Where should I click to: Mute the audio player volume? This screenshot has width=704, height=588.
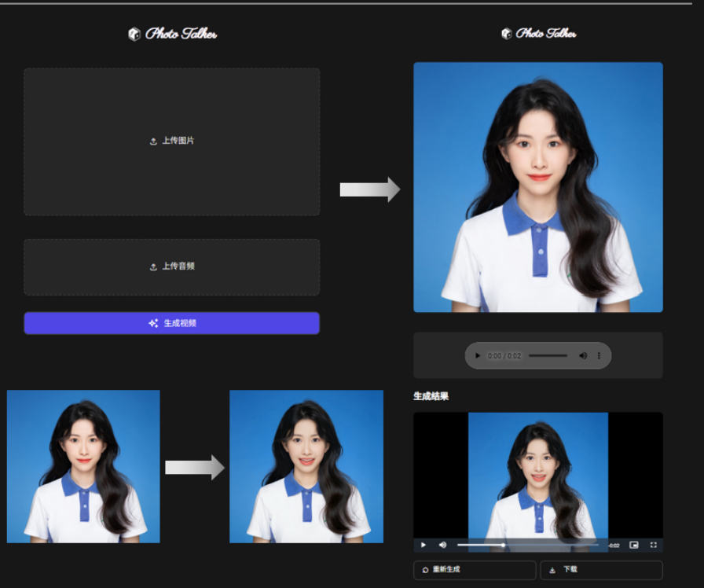(583, 356)
